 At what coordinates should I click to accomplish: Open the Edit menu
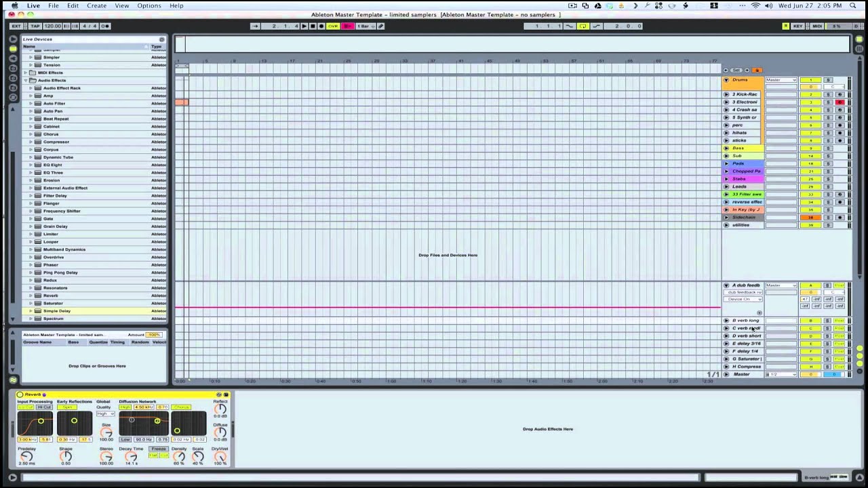[x=73, y=5]
